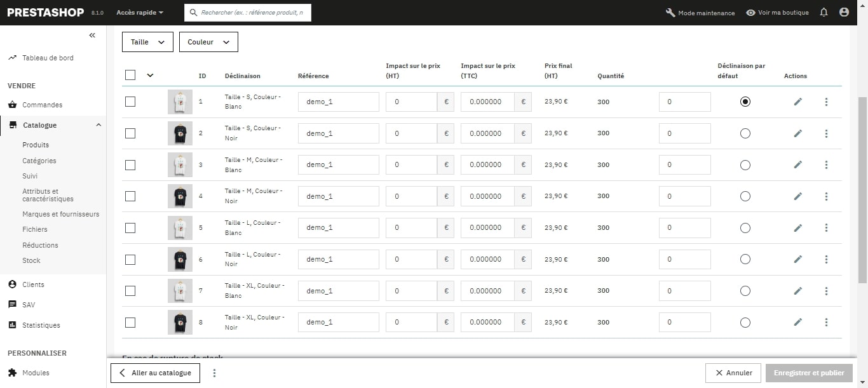Open Commandes menu
The width and height of the screenshot is (868, 388).
(x=42, y=105)
